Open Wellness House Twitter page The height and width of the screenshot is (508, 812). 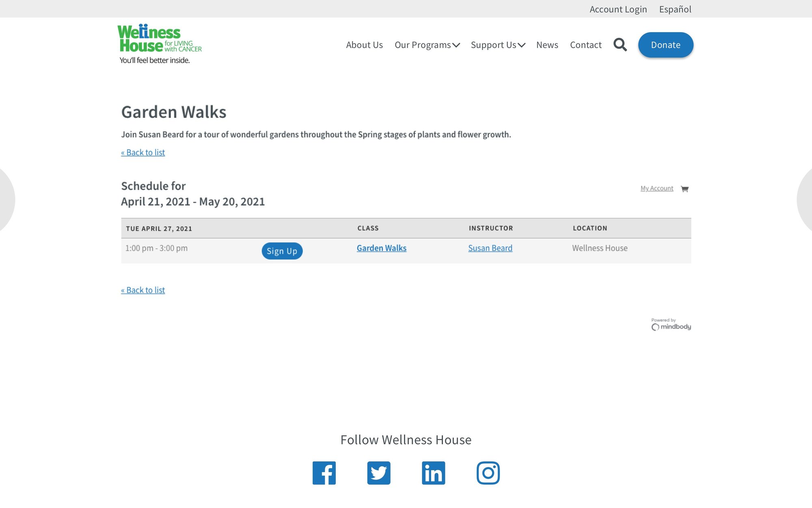pos(379,473)
